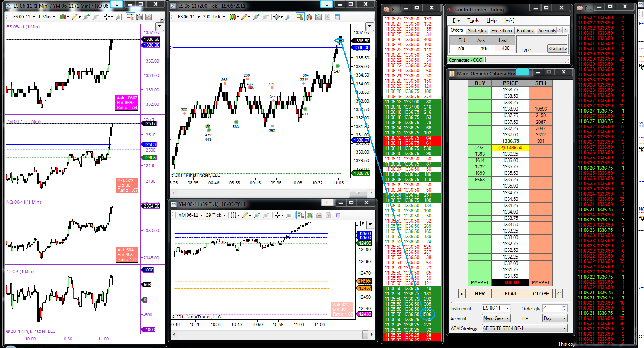Toggle the F button on YM 39 Tick chart
The width and height of the screenshot is (644, 348).
click(363, 224)
